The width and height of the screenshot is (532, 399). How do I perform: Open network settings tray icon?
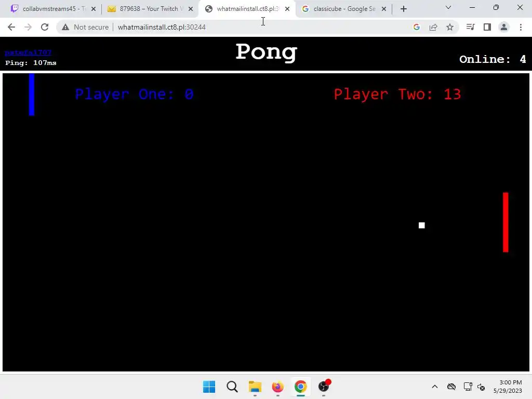tap(468, 387)
